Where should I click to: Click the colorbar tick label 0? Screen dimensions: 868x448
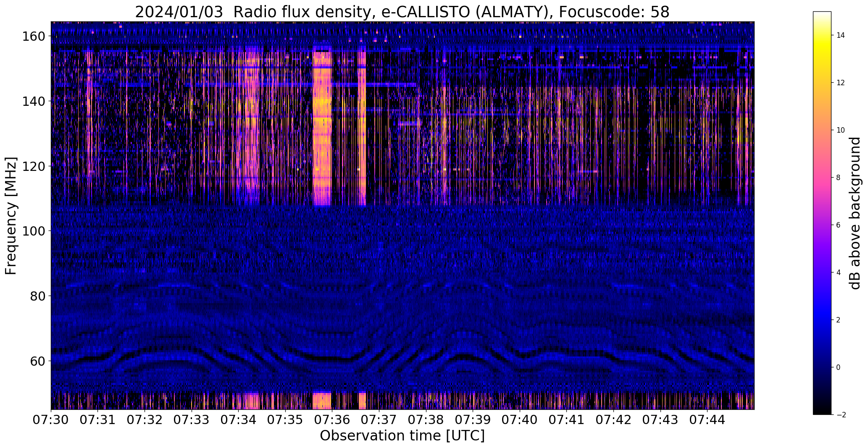click(839, 367)
